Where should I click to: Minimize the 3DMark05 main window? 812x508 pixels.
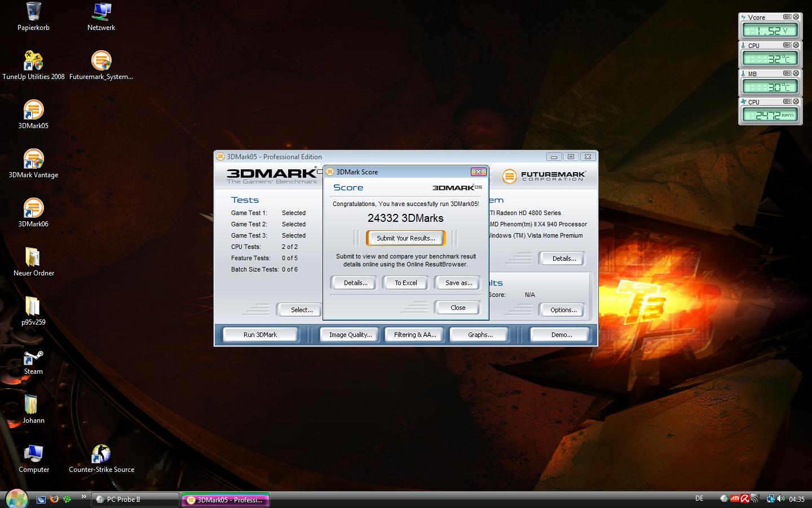[x=554, y=157]
